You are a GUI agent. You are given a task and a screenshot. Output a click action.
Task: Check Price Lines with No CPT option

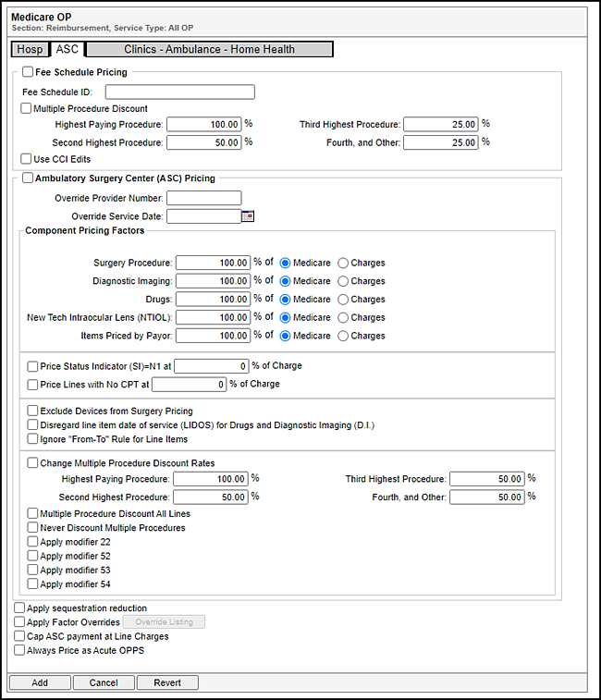point(32,385)
